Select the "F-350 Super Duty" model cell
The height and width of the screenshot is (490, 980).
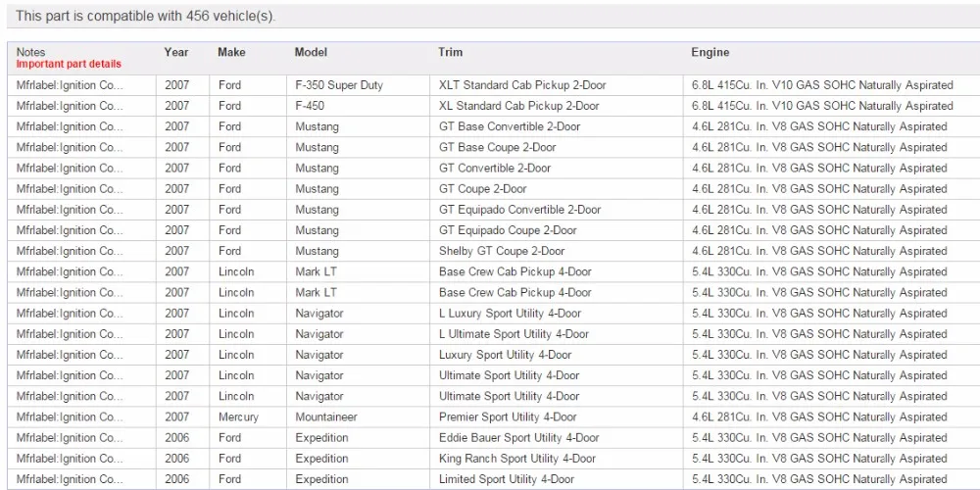(x=339, y=85)
